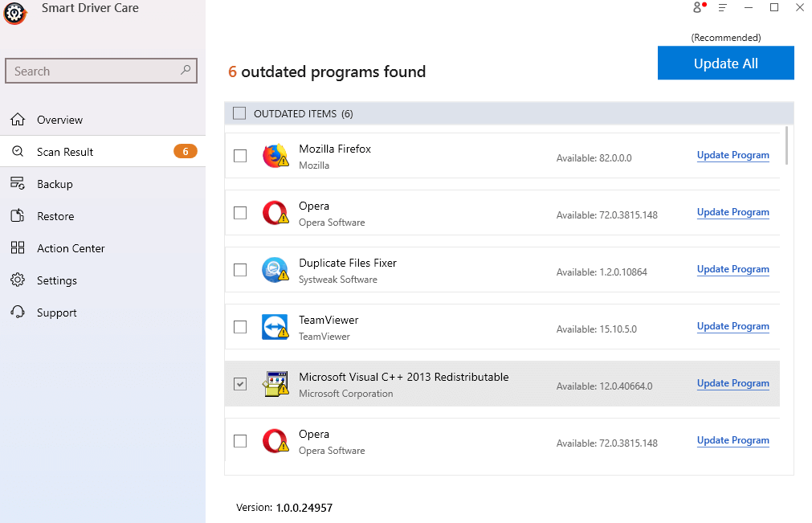Uncheck Microsoft Visual C++ 2013 Redistributable
Screen dimensions: 812x523
[239, 383]
